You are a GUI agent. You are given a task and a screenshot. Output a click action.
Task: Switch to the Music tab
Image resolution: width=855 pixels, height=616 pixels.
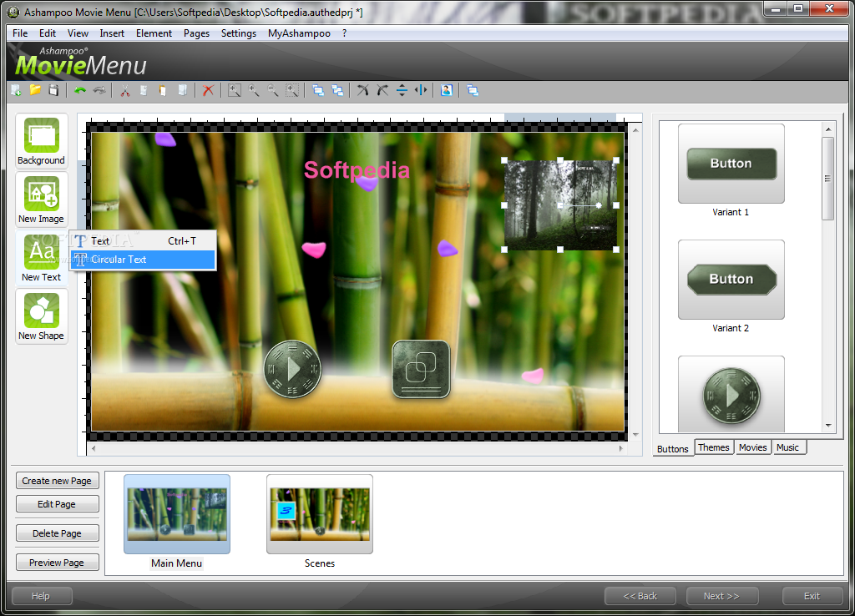788,447
